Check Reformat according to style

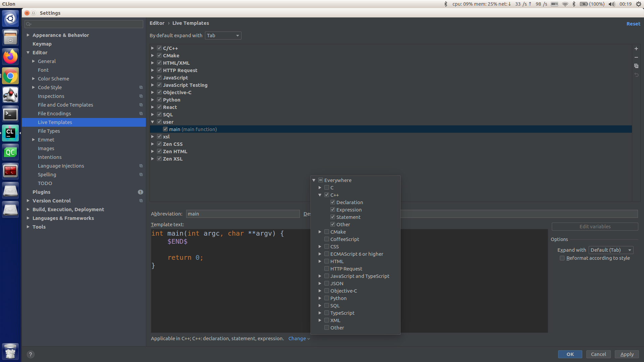[562, 258]
